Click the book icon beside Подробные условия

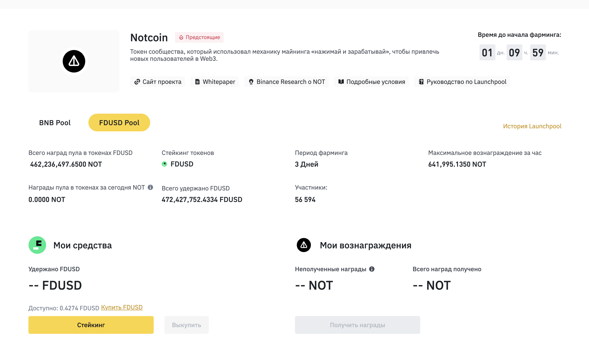tap(341, 82)
